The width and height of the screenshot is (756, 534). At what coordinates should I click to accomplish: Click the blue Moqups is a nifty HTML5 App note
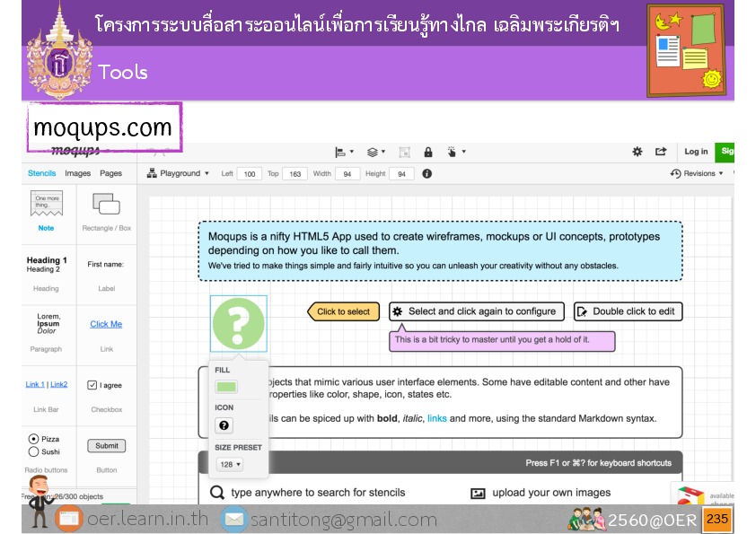[x=440, y=250]
